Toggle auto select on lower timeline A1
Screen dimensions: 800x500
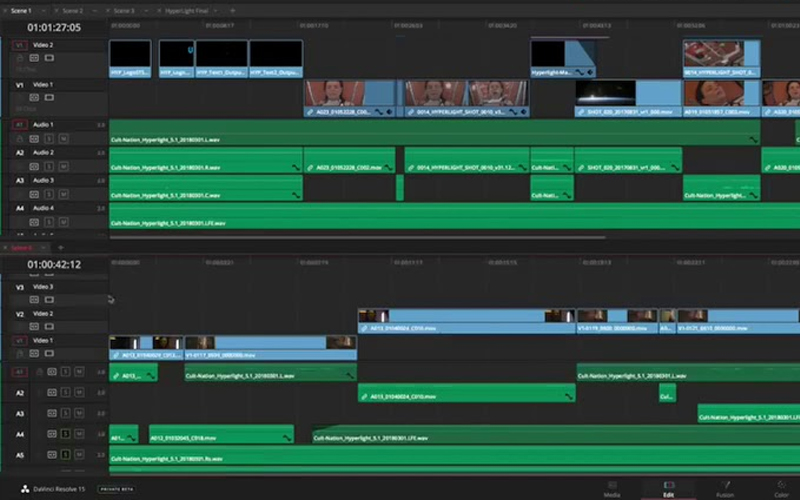tap(52, 372)
